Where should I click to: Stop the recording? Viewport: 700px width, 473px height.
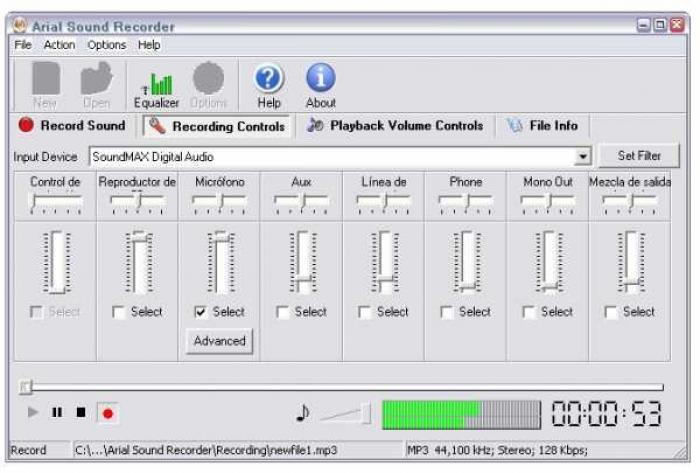point(81,412)
